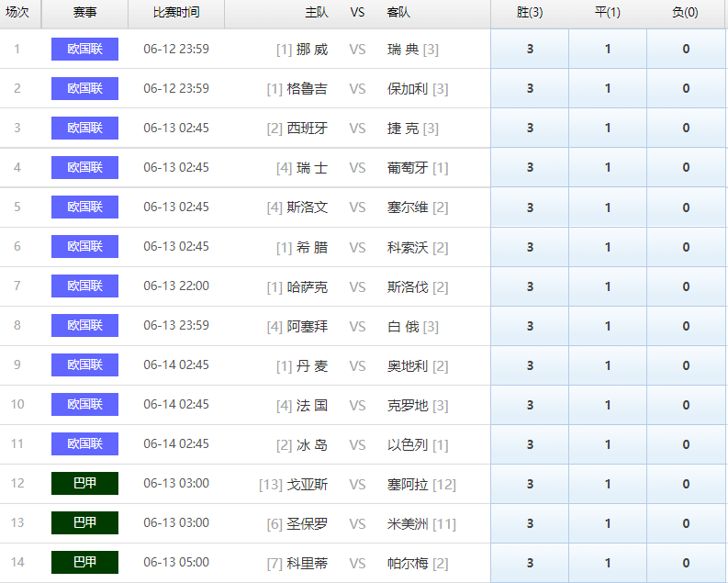This screenshot has height=583, width=728.
Task: Open 欧国联 league tag in match 11
Action: (85, 443)
